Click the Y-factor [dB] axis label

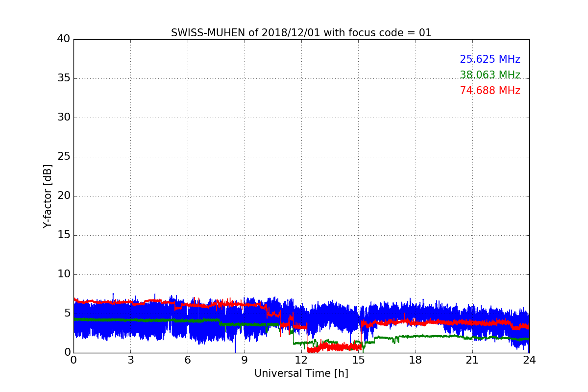48,196
